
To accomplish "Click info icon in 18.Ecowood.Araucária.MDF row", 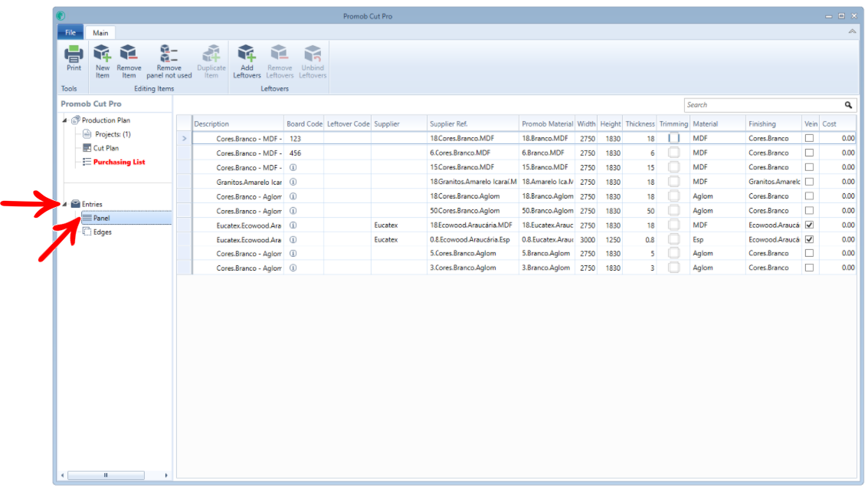I will tap(293, 225).
